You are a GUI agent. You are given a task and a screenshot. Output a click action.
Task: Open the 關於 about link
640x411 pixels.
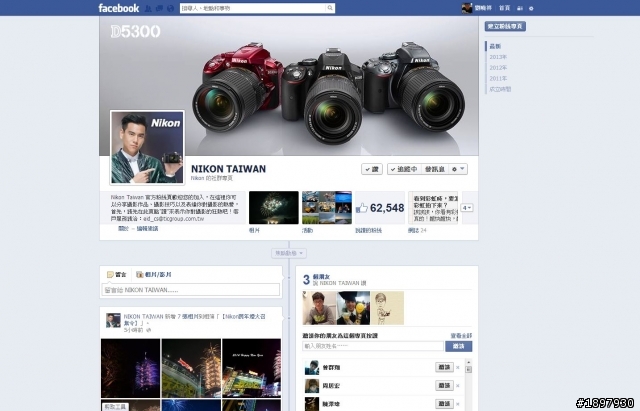pyautogui.click(x=123, y=229)
